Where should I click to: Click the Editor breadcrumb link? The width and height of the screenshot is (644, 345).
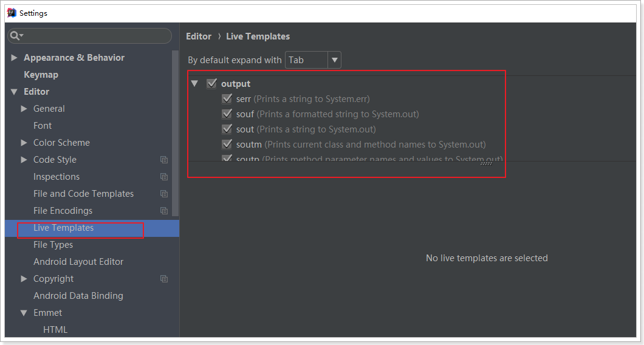pos(199,36)
